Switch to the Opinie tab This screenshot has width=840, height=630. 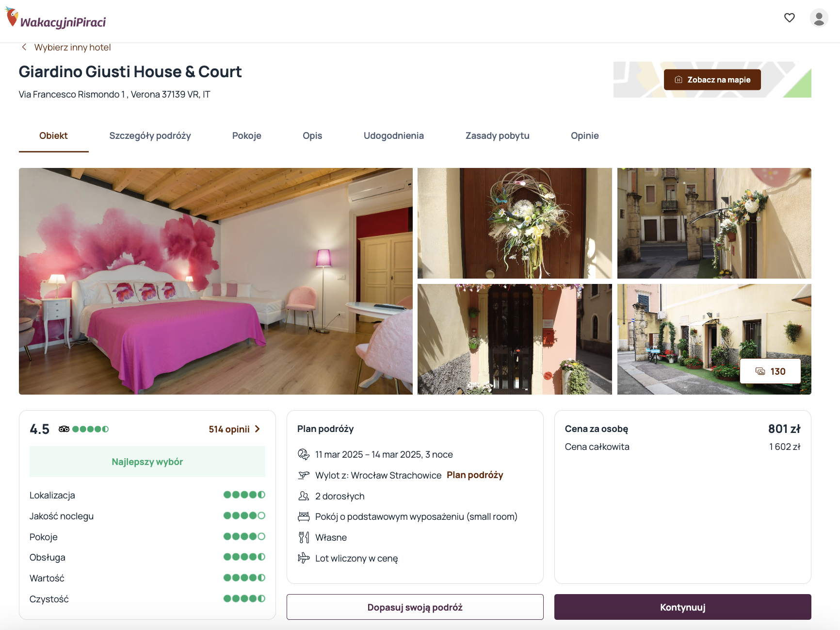[x=585, y=136]
